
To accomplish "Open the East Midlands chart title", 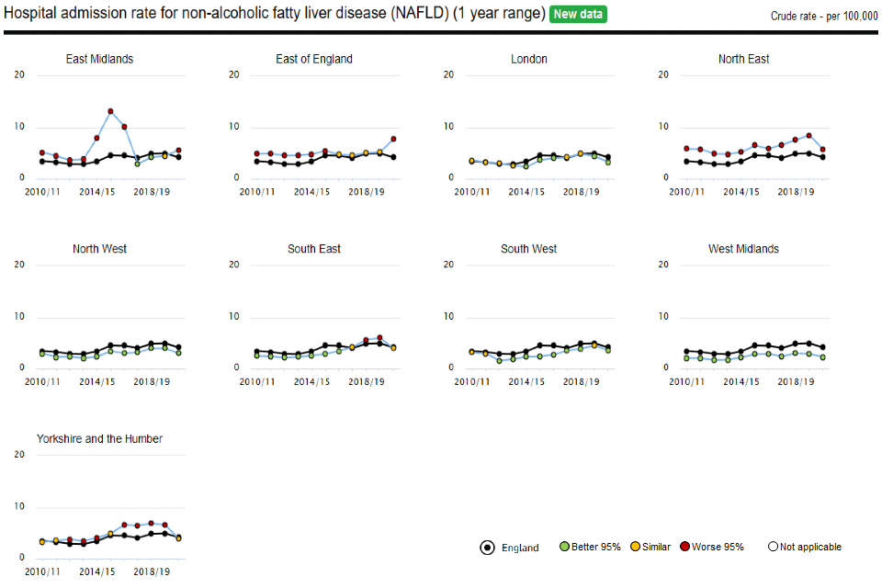I will point(99,59).
